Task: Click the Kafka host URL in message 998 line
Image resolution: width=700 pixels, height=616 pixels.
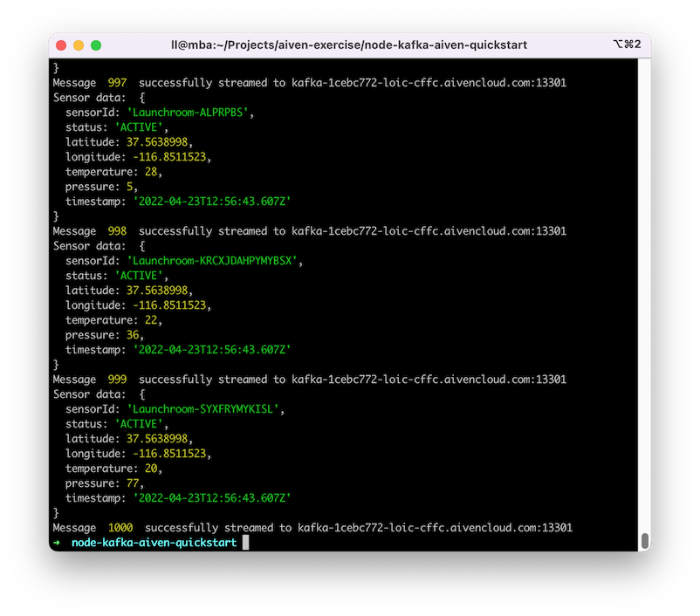Action: [x=429, y=231]
